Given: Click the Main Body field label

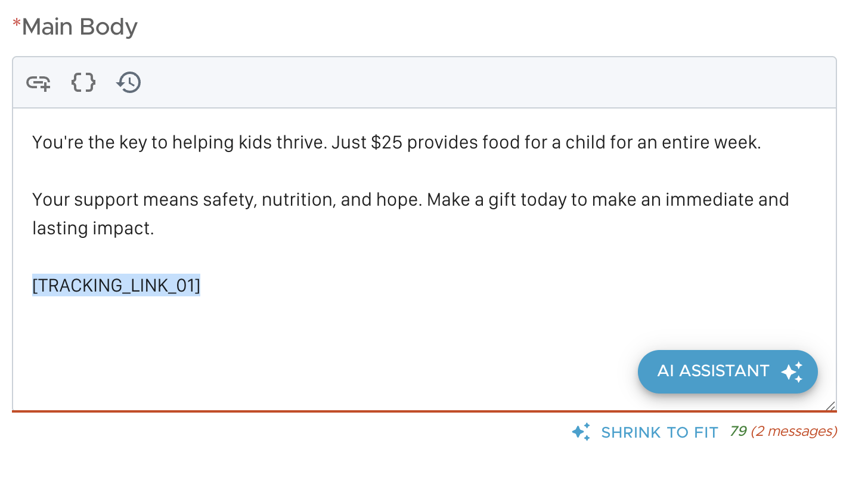Looking at the screenshot, I should coord(80,27).
